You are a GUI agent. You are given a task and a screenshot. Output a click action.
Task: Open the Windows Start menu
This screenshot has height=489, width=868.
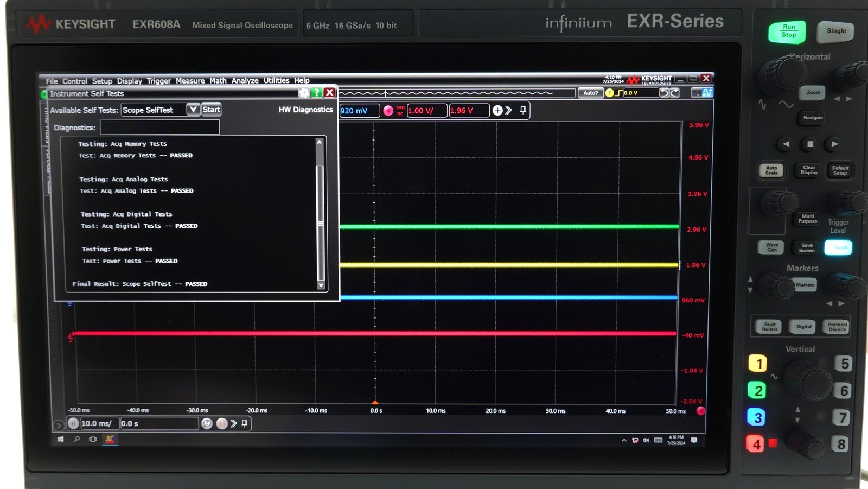pos(60,439)
